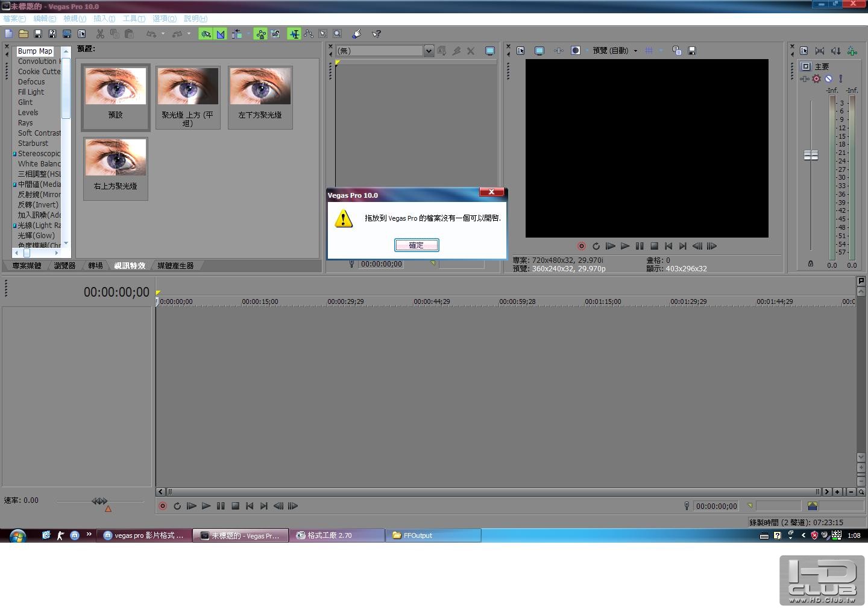Toggle loop playback in timeline transport
The image size is (868, 609).
click(x=177, y=506)
